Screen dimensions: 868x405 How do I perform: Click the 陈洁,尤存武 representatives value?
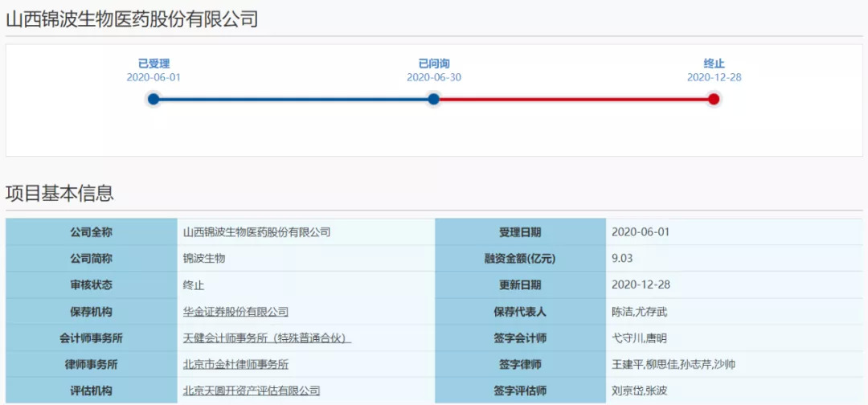640,312
